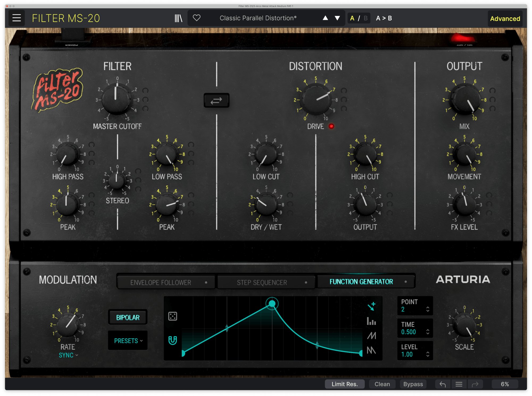The height and width of the screenshot is (396, 532).
Task: Open the PRESETS dropdown for modulation shapes
Action: (127, 341)
